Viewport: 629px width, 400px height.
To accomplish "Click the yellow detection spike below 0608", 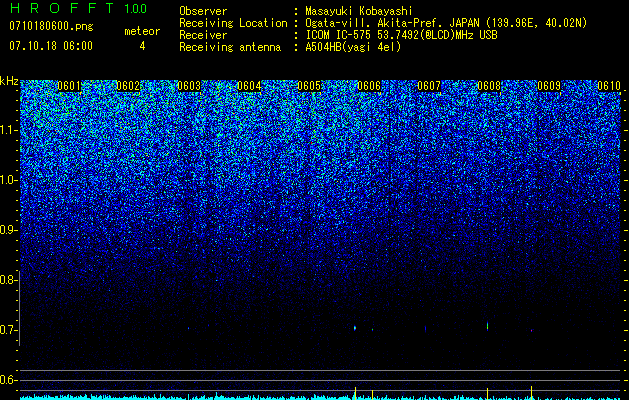I will coord(487,394).
